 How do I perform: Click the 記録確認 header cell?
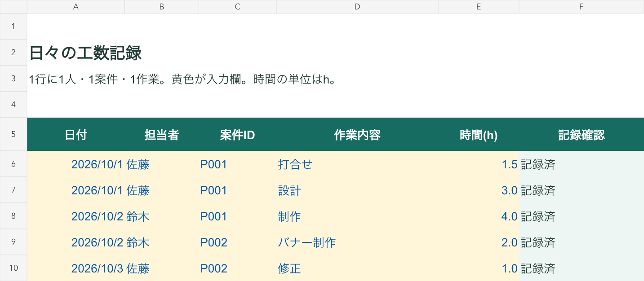pos(582,134)
